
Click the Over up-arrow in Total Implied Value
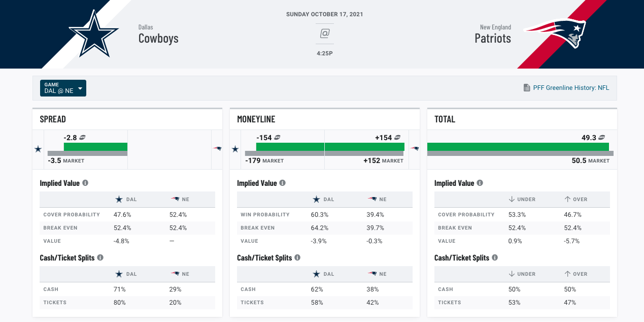point(567,200)
